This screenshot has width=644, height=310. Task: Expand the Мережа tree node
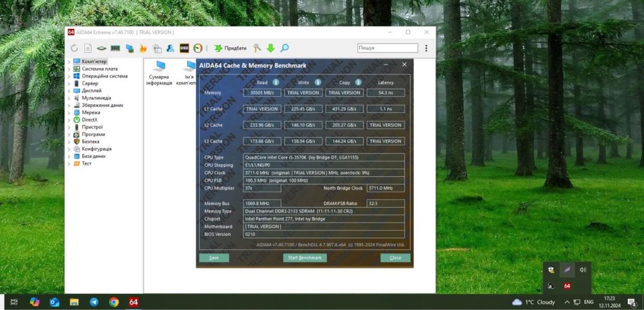pyautogui.click(x=69, y=113)
